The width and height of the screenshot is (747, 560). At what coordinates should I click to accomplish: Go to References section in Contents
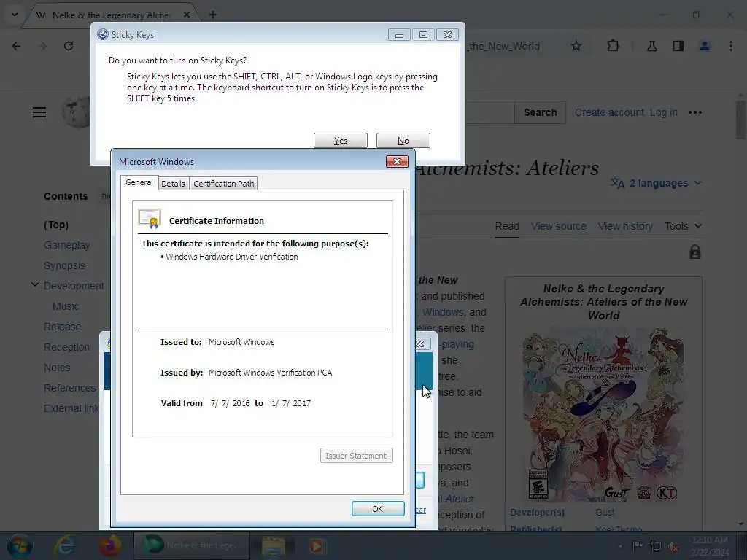point(69,388)
